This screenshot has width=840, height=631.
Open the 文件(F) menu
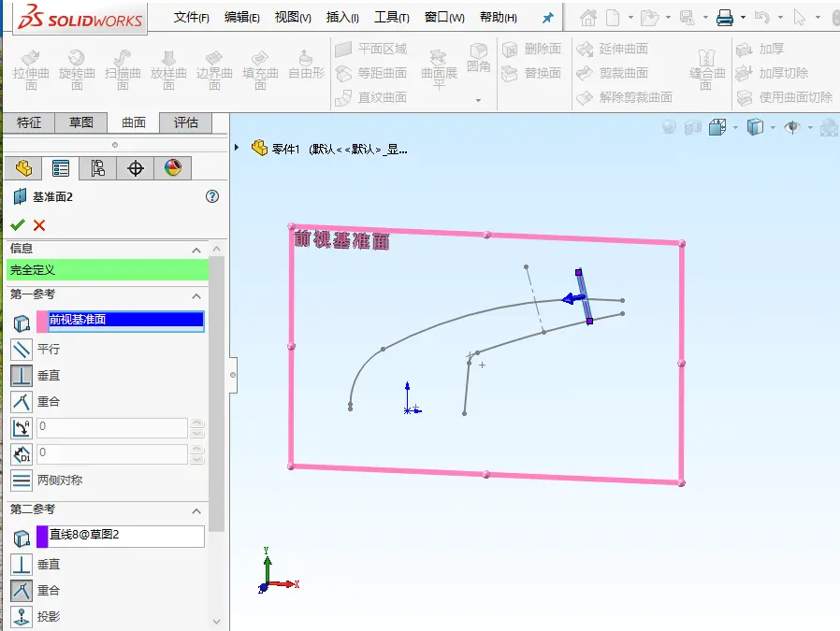coord(191,17)
